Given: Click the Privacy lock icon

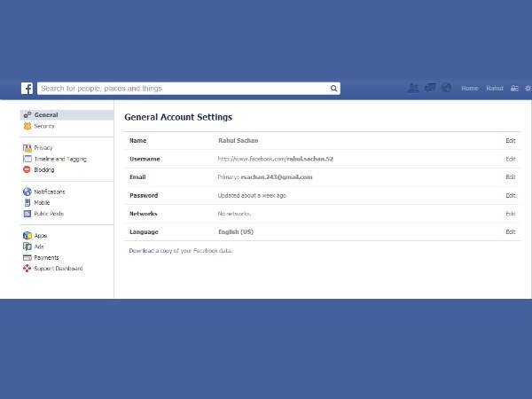Looking at the screenshot, I should 27,147.
